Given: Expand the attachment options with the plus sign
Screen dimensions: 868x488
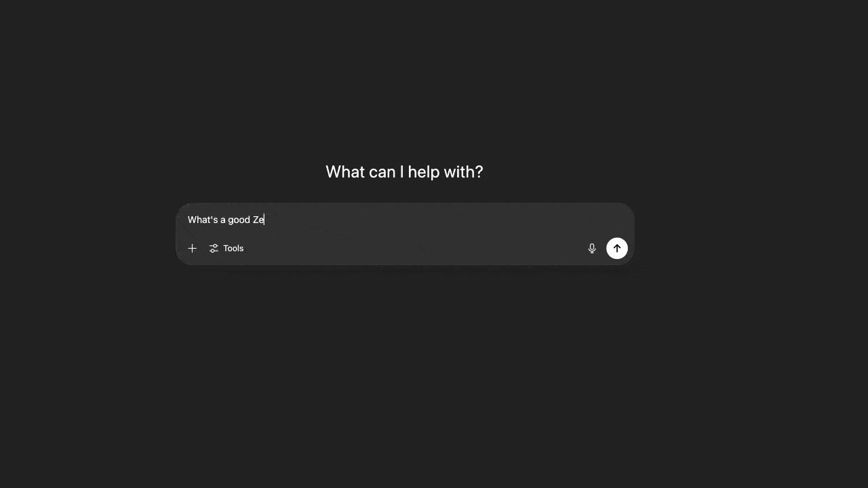Looking at the screenshot, I should (x=193, y=249).
